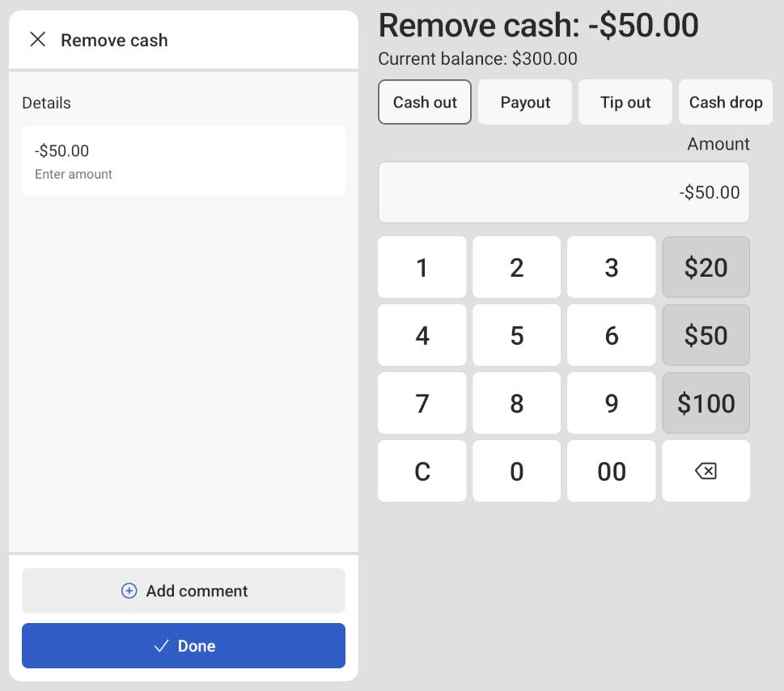This screenshot has height=691, width=784.
Task: Select the Payout reason tab
Action: 525,102
